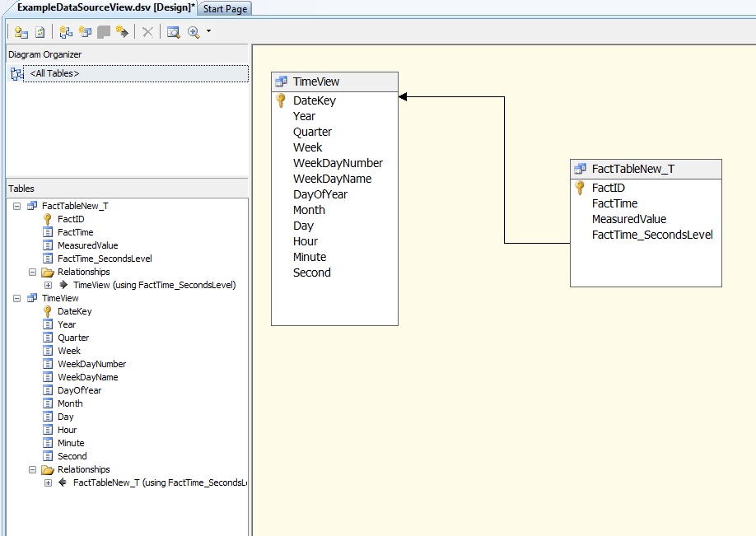This screenshot has width=756, height=536.
Task: Expand the TimeView relationship under FactTableNew_T
Action: point(48,285)
